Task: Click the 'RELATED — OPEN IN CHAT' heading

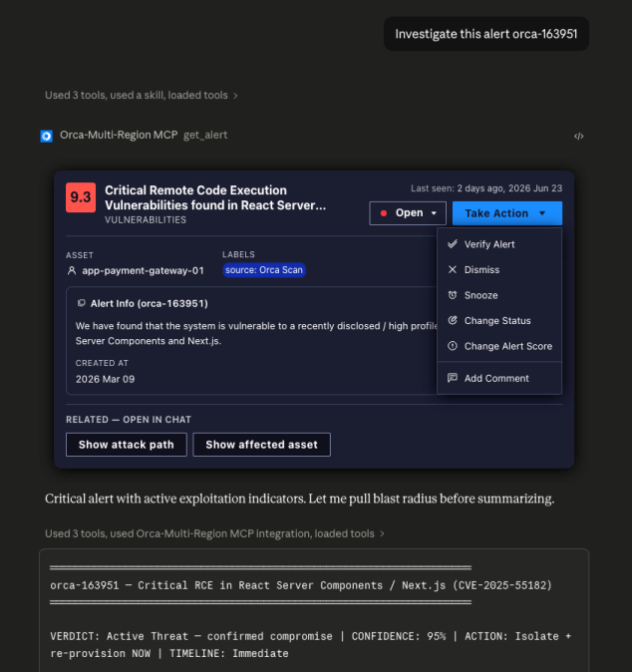Action: point(129,420)
